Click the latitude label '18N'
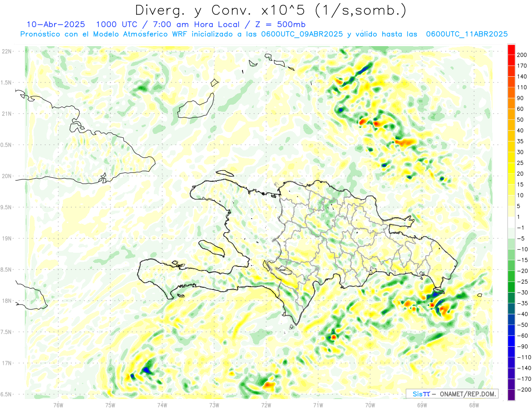Screen dimensions: 532x411 [7, 301]
